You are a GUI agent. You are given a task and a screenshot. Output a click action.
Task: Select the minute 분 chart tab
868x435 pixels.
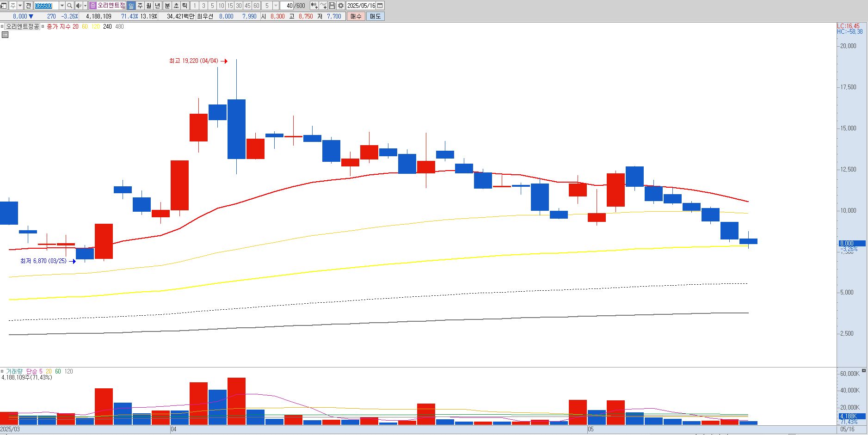(167, 6)
